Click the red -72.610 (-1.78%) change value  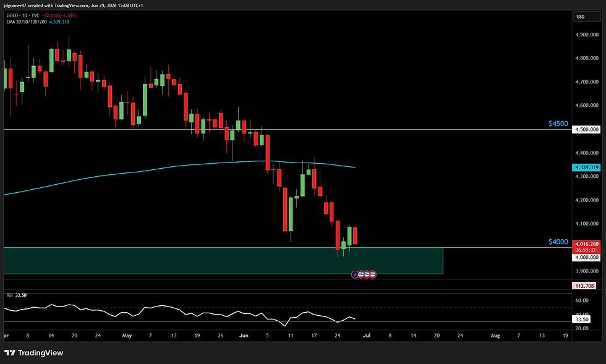point(59,15)
